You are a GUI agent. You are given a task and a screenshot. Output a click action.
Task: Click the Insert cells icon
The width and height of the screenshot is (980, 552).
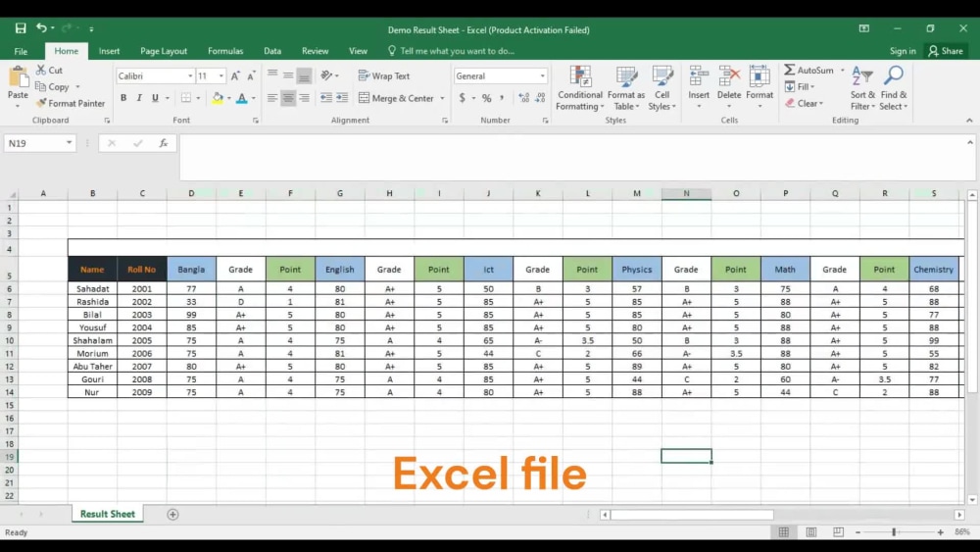(x=699, y=76)
